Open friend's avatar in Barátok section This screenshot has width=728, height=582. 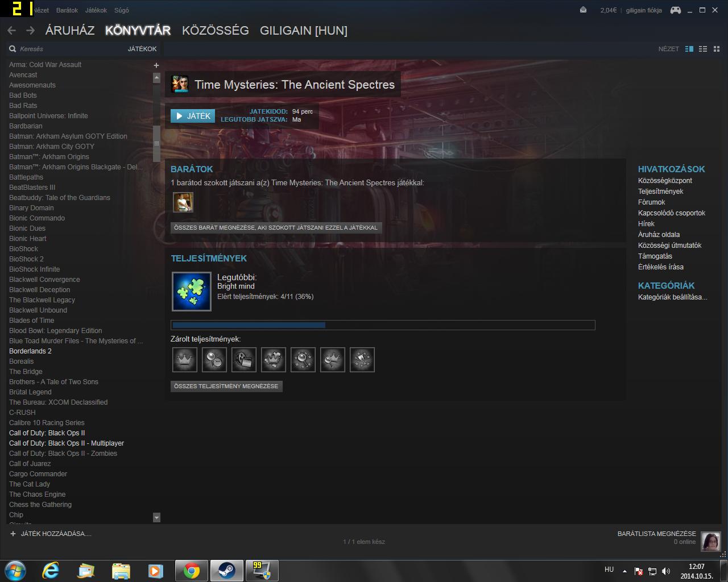pos(183,202)
